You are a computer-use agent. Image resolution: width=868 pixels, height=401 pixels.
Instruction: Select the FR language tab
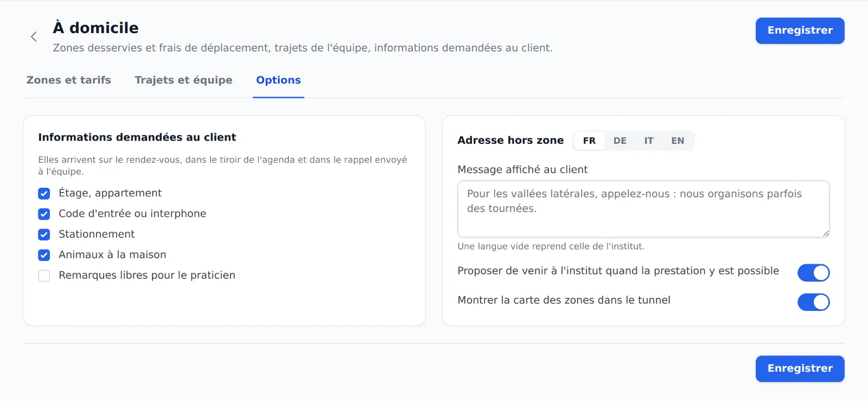tap(589, 141)
